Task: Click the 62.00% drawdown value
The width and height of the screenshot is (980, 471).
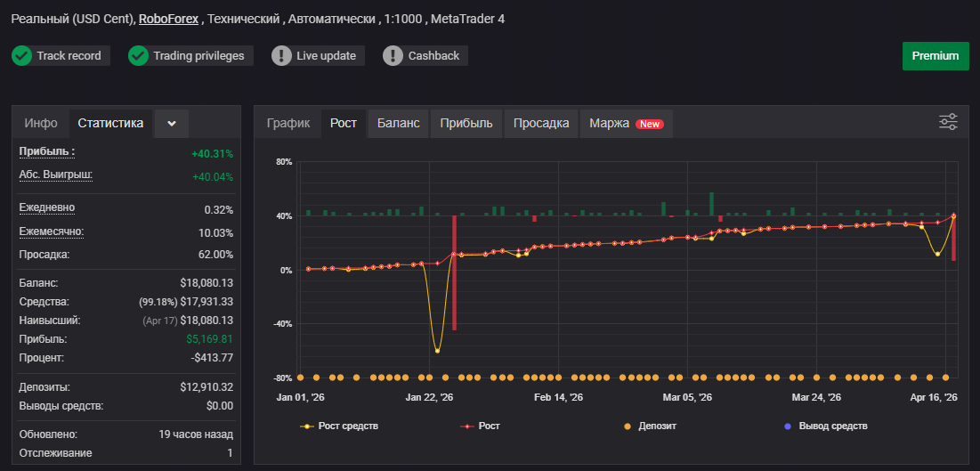Action: (217, 255)
